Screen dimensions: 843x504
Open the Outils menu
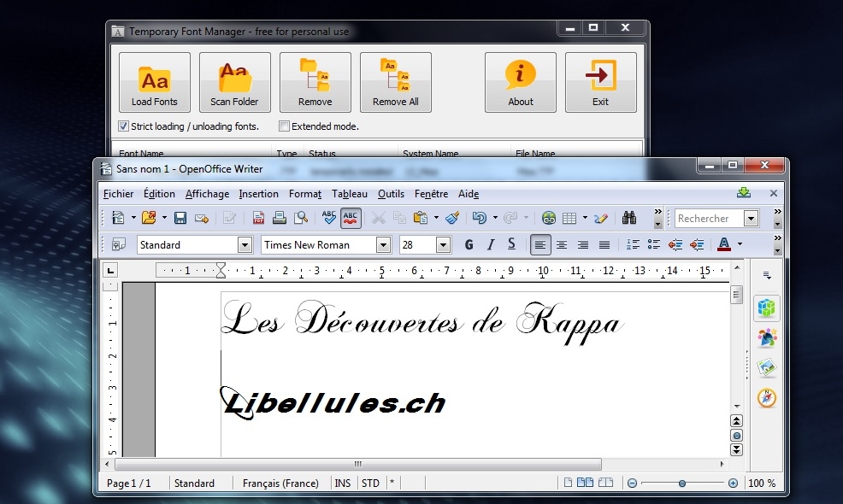[391, 194]
